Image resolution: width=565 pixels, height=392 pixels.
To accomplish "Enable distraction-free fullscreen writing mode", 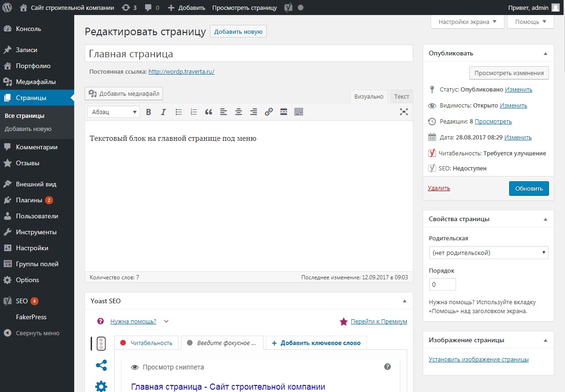I will [x=403, y=112].
